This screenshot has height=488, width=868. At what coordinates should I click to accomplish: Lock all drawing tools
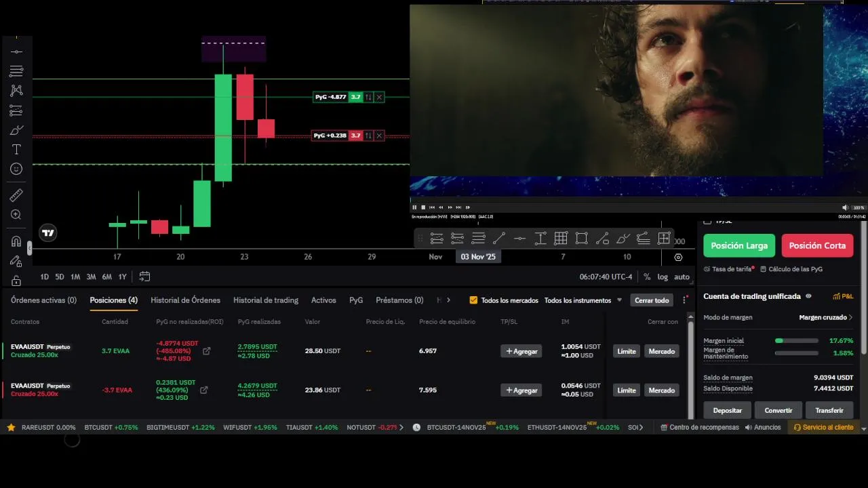tap(16, 280)
